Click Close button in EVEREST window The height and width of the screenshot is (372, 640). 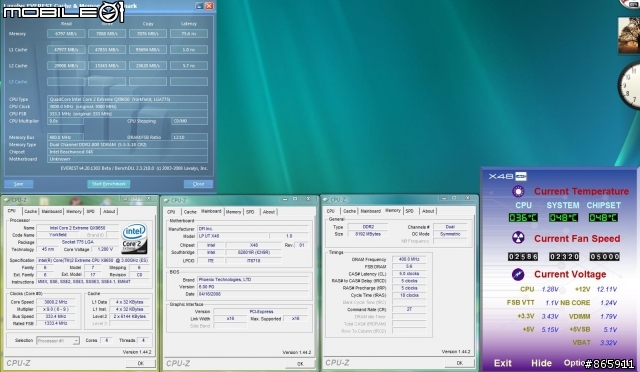pos(198,184)
